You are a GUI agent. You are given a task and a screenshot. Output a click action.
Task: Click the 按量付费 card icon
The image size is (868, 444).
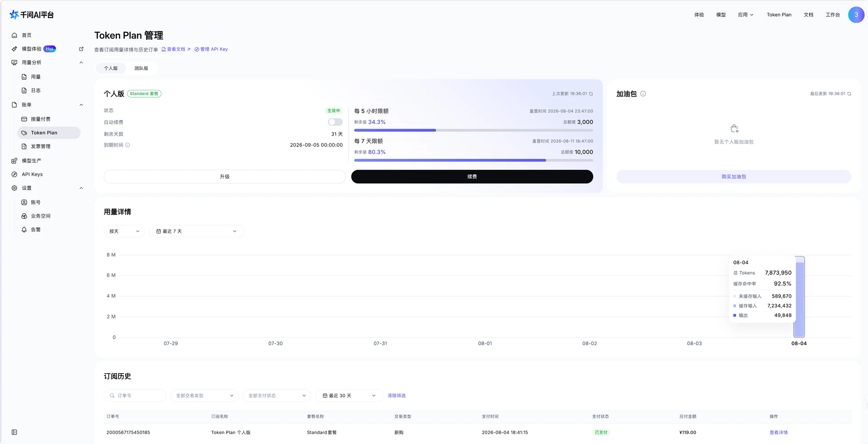click(x=24, y=119)
